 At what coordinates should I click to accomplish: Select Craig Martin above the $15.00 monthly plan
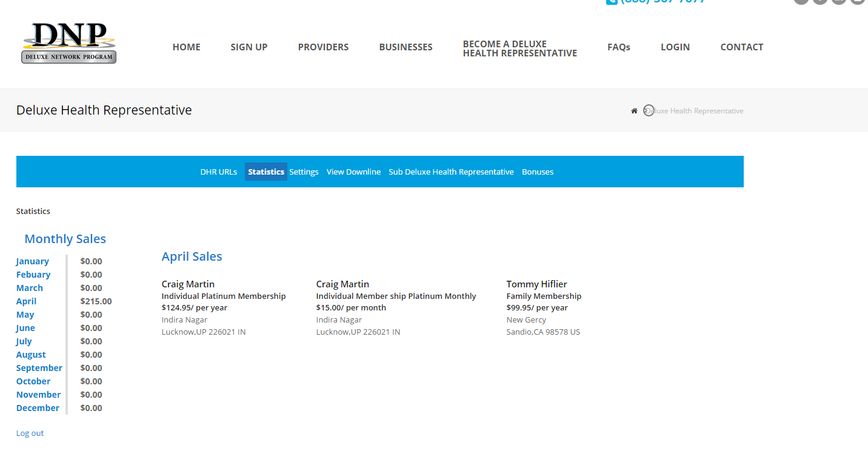pyautogui.click(x=342, y=284)
